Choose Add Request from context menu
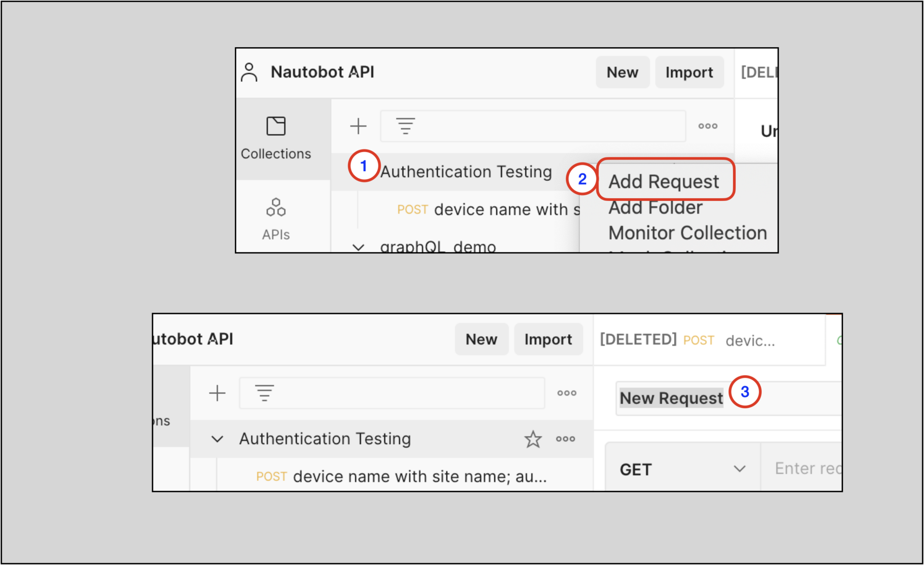This screenshot has width=924, height=565. tap(664, 182)
